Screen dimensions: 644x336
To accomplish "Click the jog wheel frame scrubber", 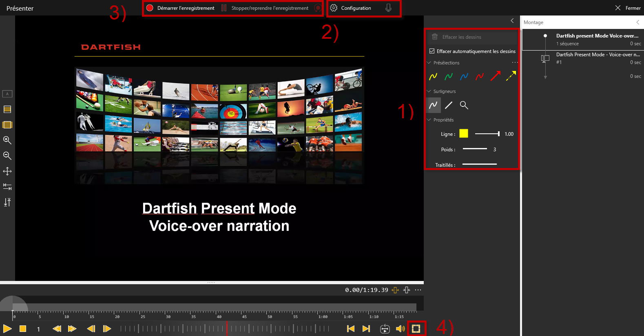I will click(x=225, y=329).
